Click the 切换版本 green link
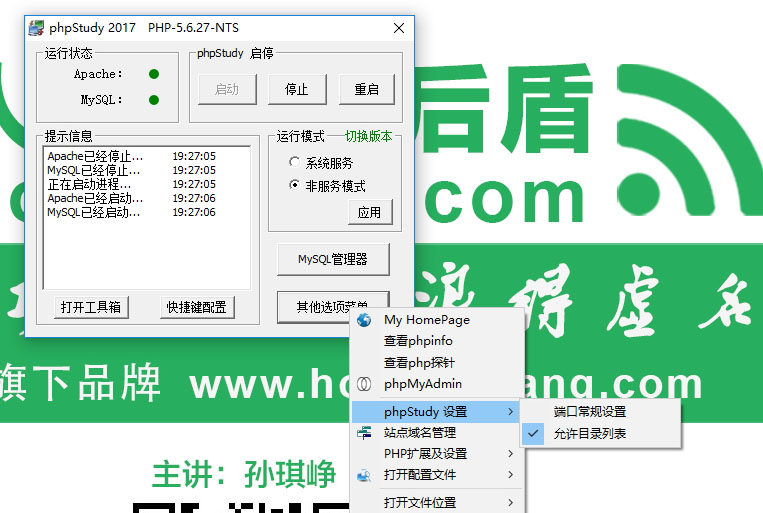This screenshot has width=763, height=513. tap(368, 136)
